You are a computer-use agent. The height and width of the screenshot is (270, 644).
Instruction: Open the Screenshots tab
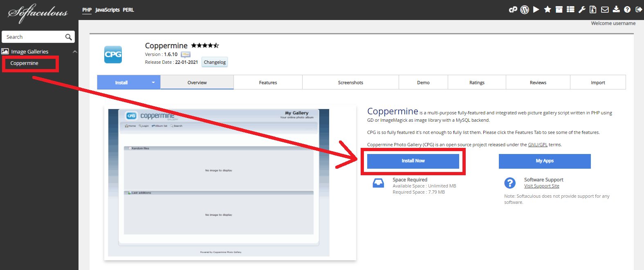[x=350, y=83]
